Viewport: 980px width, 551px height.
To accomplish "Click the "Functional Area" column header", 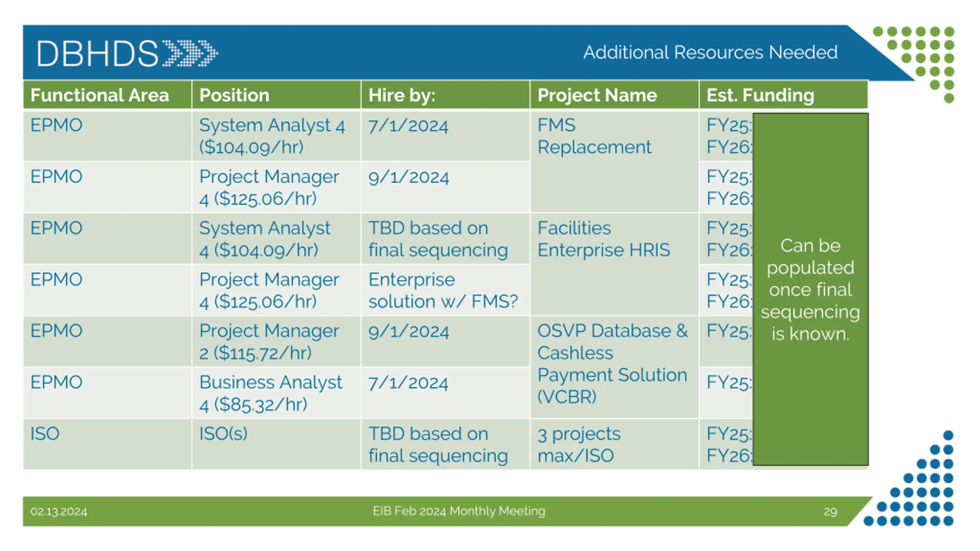I will click(x=100, y=95).
